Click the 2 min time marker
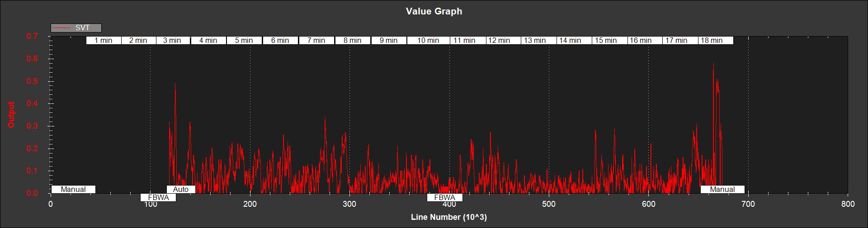Screen dimensions: 868x228 click(x=138, y=41)
